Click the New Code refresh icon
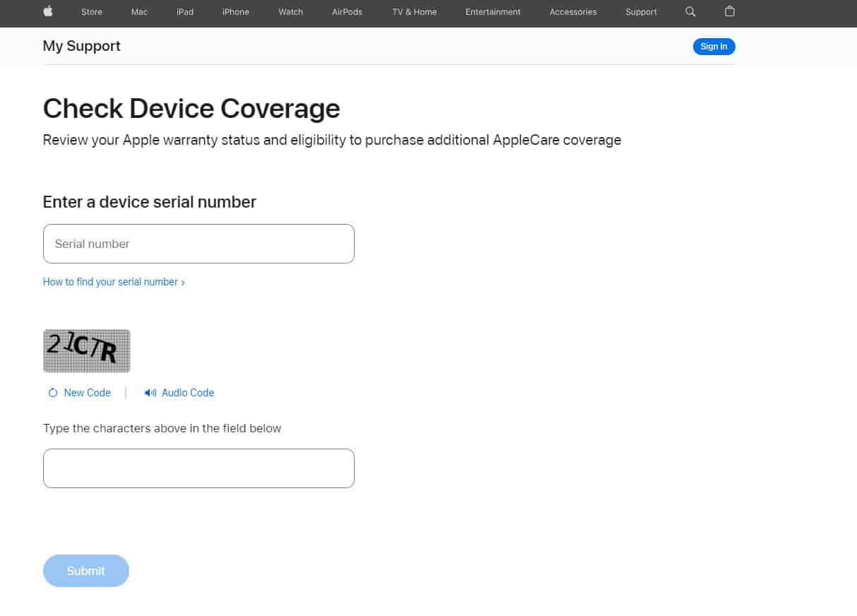Viewport: 857px width, 616px height. [53, 393]
